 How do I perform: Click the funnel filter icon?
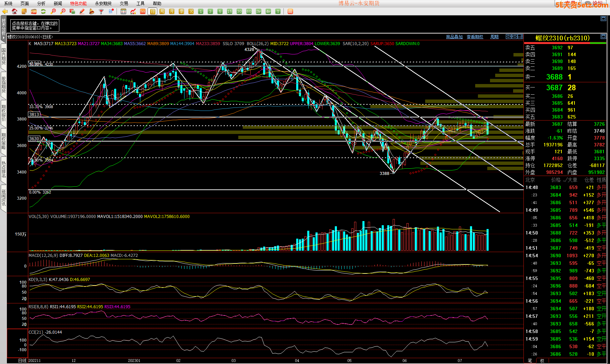[x=101, y=11]
